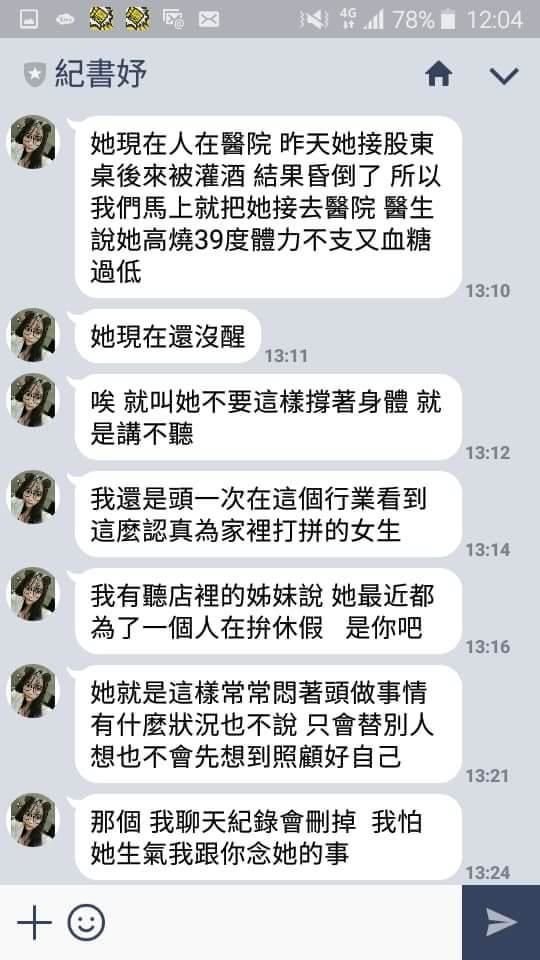Tap the battery indicator in status bar
Viewport: 540px width, 960px height.
coord(448,20)
